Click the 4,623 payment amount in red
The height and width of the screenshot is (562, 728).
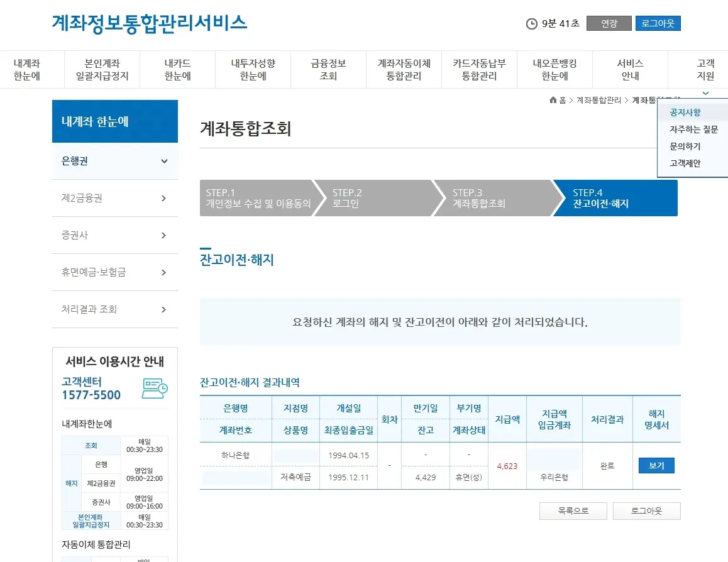click(x=507, y=466)
